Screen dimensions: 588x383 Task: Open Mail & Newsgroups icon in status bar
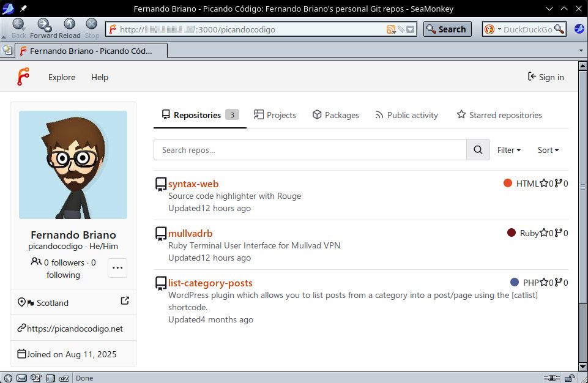click(21, 378)
